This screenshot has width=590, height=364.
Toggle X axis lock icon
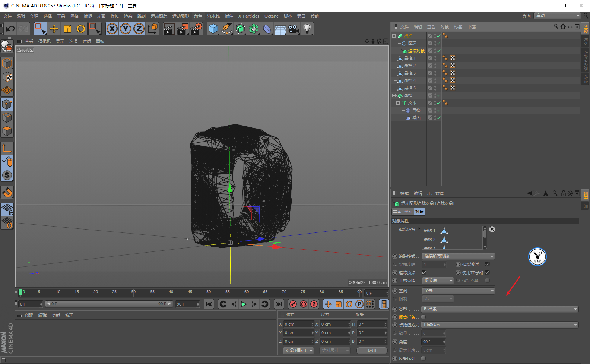click(112, 29)
